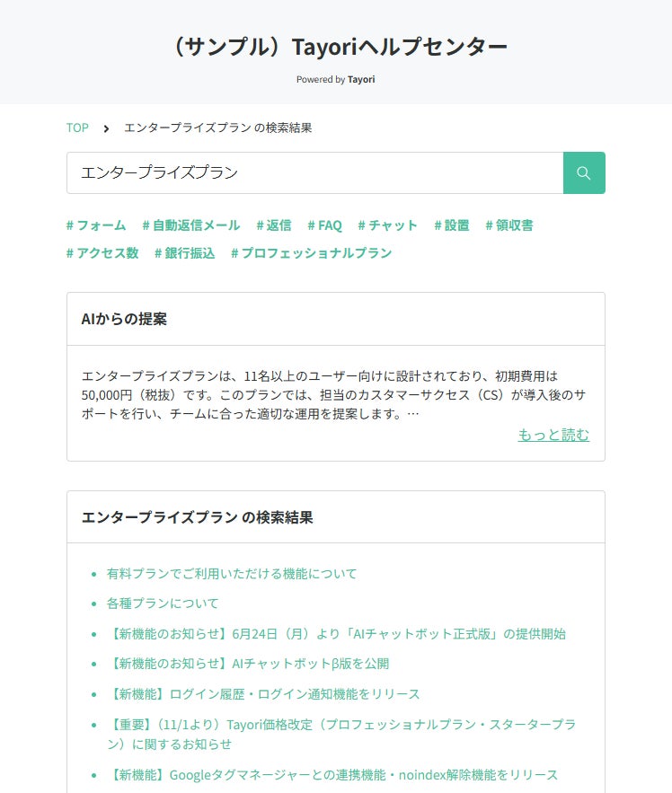Select the #チャット tag

[387, 225]
